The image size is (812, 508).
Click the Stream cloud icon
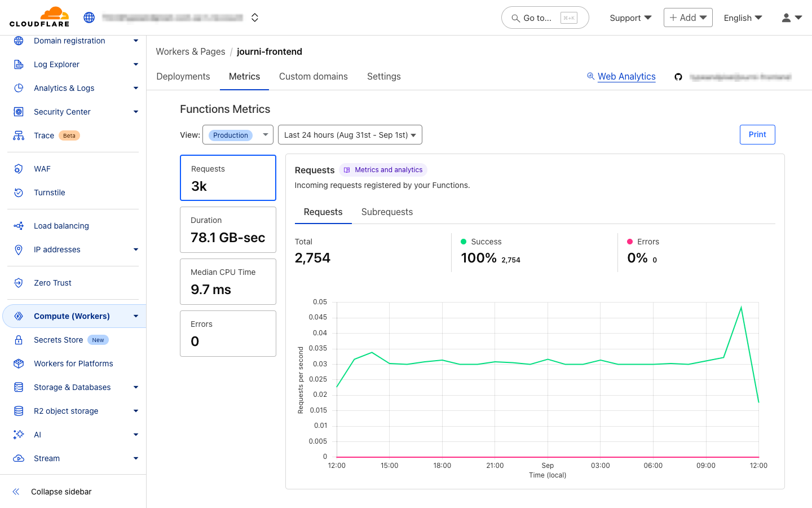(19, 458)
